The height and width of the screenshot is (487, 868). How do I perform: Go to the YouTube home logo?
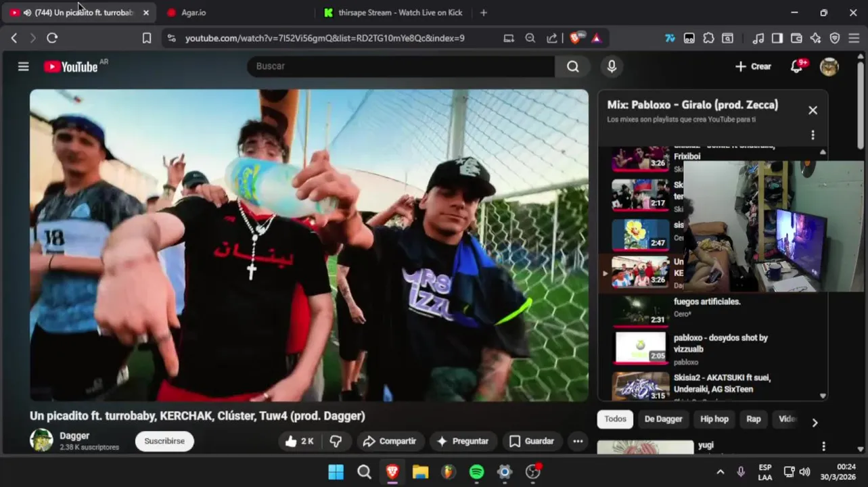71,66
